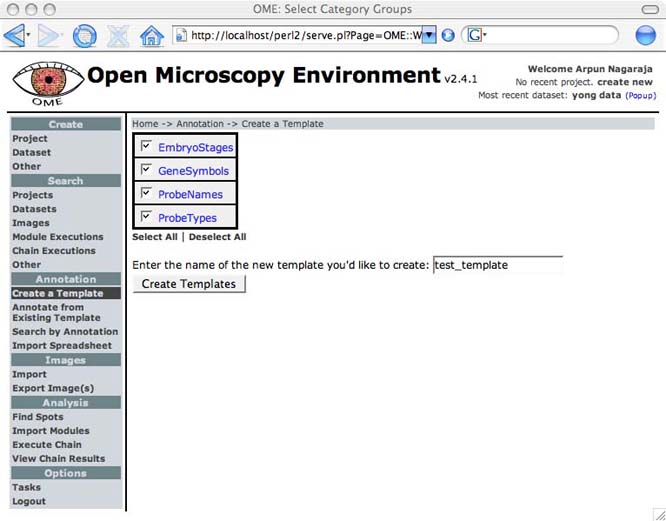Open Create Project in sidebar
Image resolution: width=666 pixels, height=521 pixels.
point(30,138)
